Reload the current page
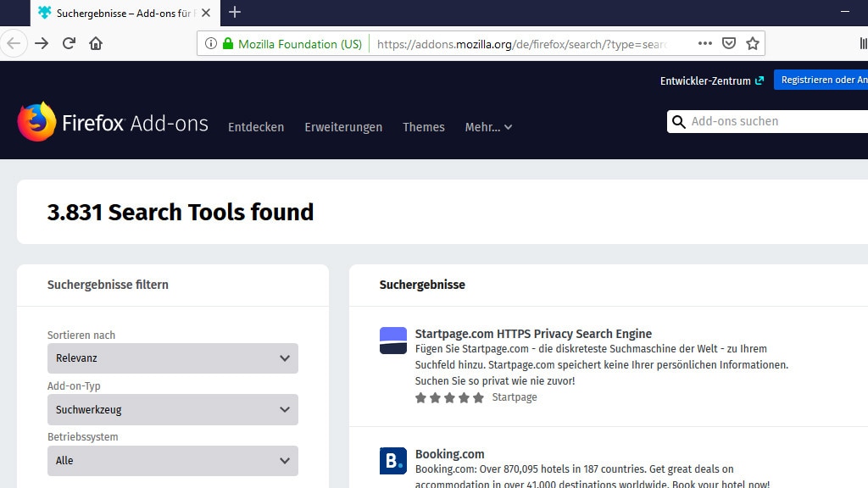The height and width of the screenshot is (488, 868). [x=69, y=44]
